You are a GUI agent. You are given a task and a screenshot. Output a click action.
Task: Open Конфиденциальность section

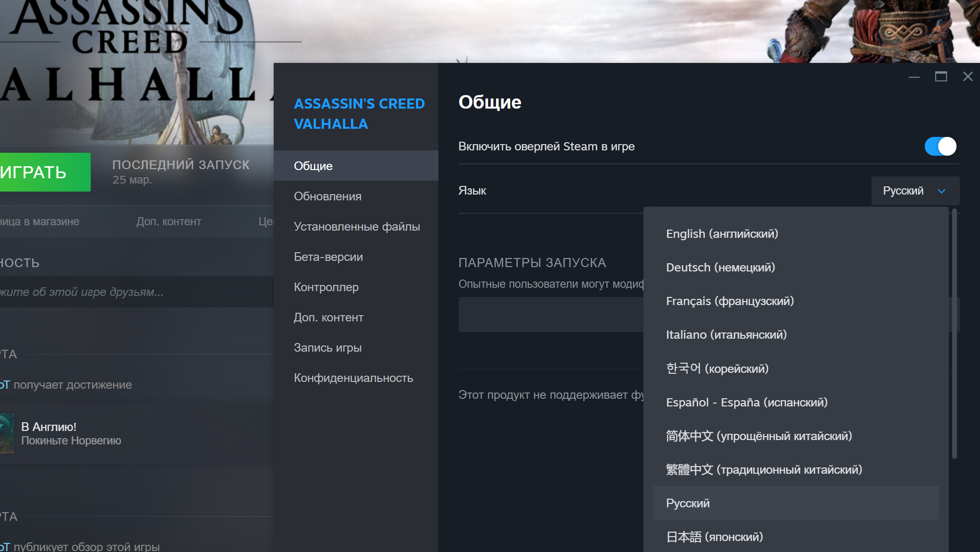coord(353,378)
